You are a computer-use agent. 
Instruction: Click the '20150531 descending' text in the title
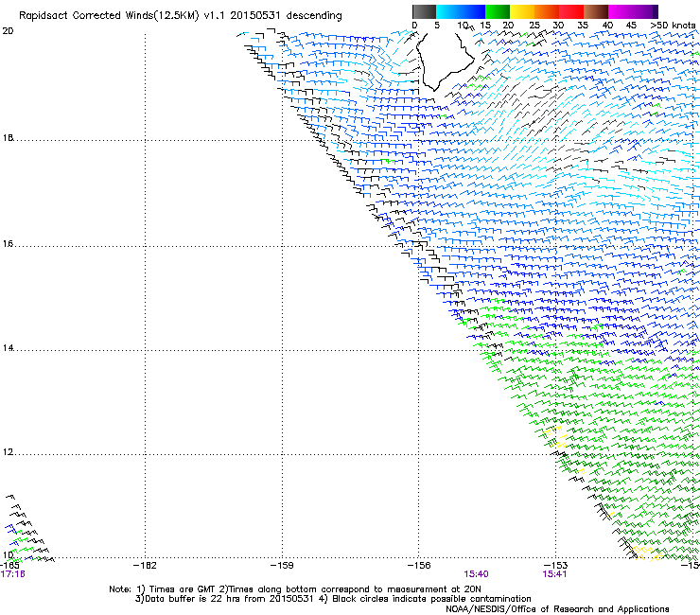click(287, 16)
